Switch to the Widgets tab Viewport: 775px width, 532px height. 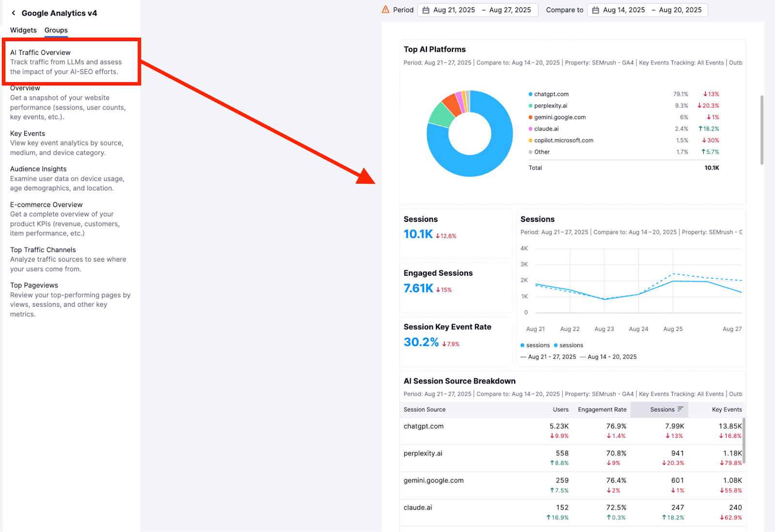(23, 30)
